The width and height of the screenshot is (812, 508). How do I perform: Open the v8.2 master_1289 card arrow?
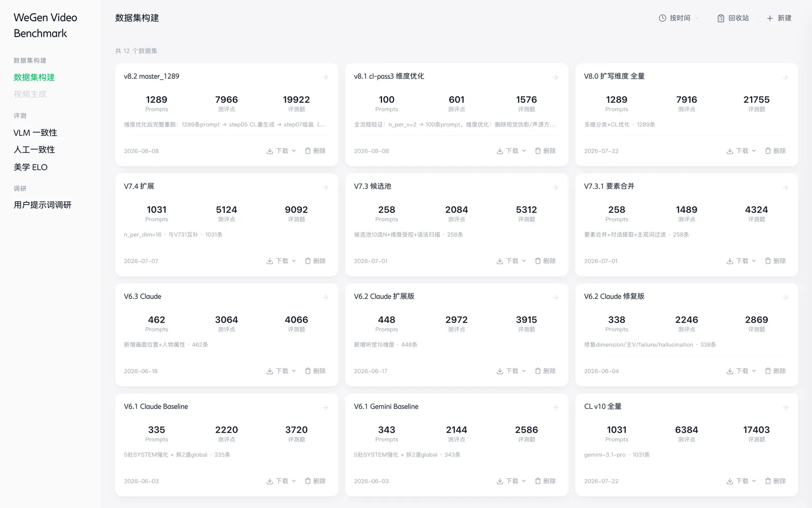click(325, 77)
